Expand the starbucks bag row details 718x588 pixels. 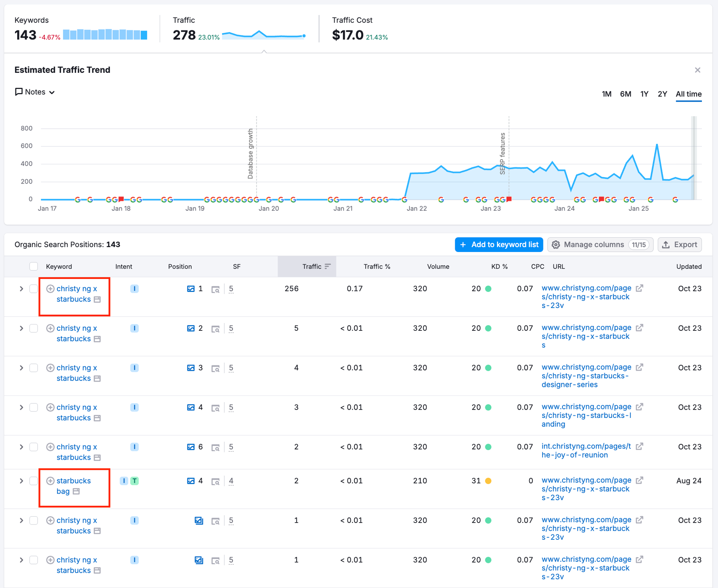(x=21, y=481)
